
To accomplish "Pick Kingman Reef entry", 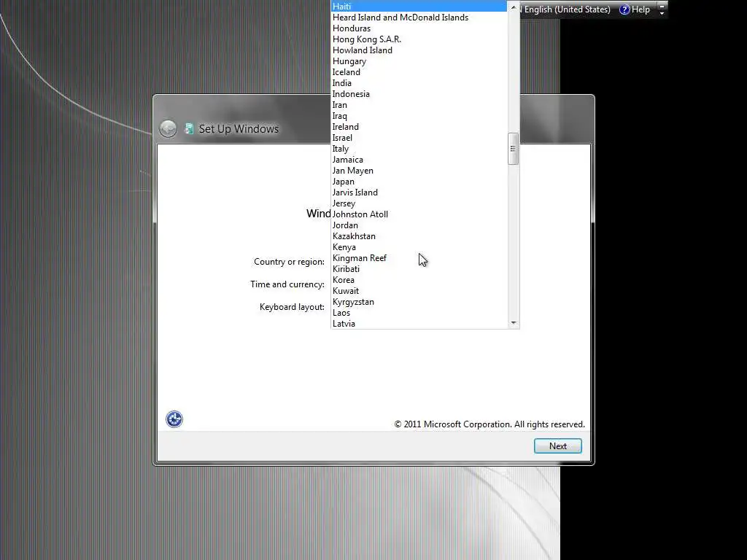I will [419, 258].
